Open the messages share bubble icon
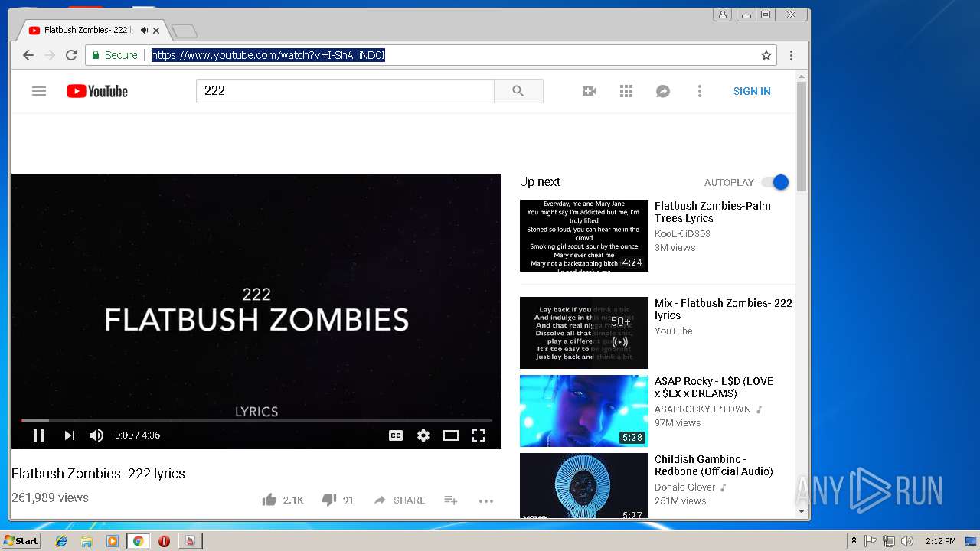The image size is (980, 551). click(x=663, y=91)
